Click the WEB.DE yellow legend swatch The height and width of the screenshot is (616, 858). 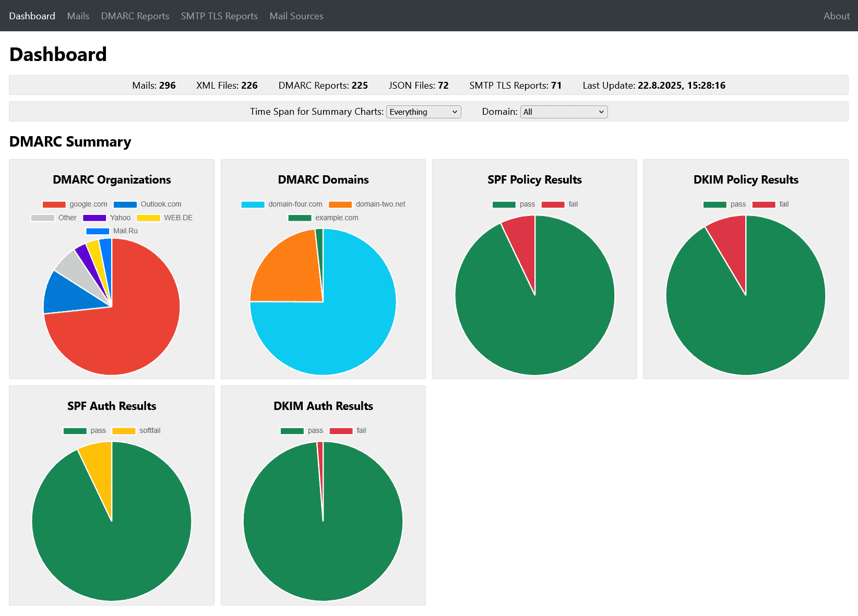click(x=148, y=218)
